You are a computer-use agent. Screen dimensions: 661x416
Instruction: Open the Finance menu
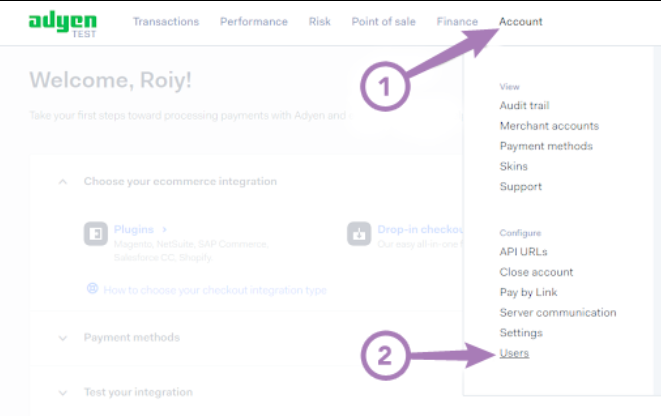click(457, 21)
